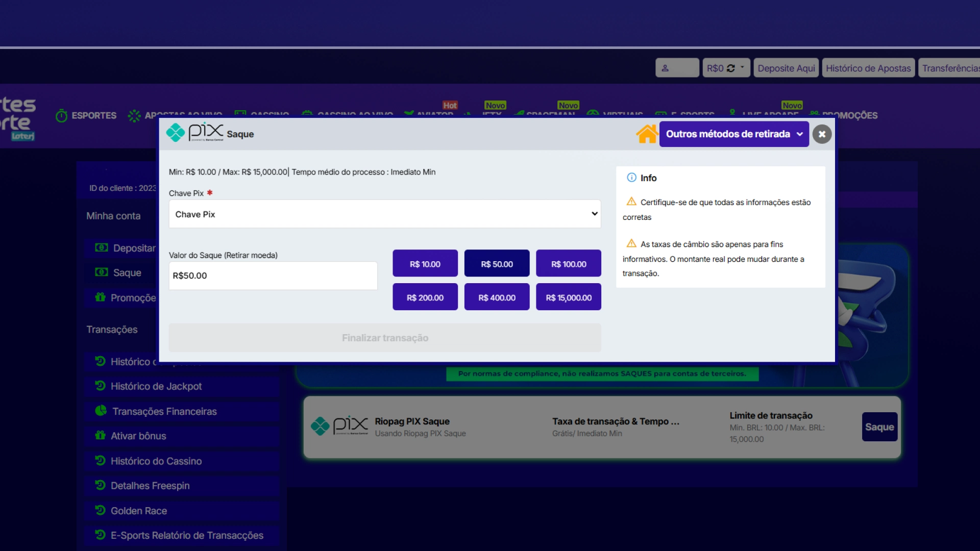Click the ESPORTES stopwatch icon

61,116
